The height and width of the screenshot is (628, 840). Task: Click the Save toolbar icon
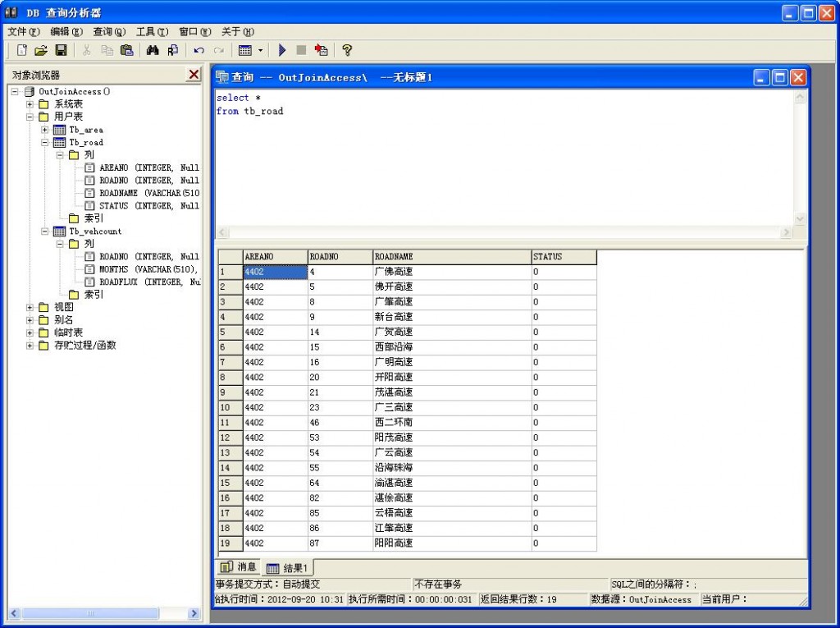point(62,50)
